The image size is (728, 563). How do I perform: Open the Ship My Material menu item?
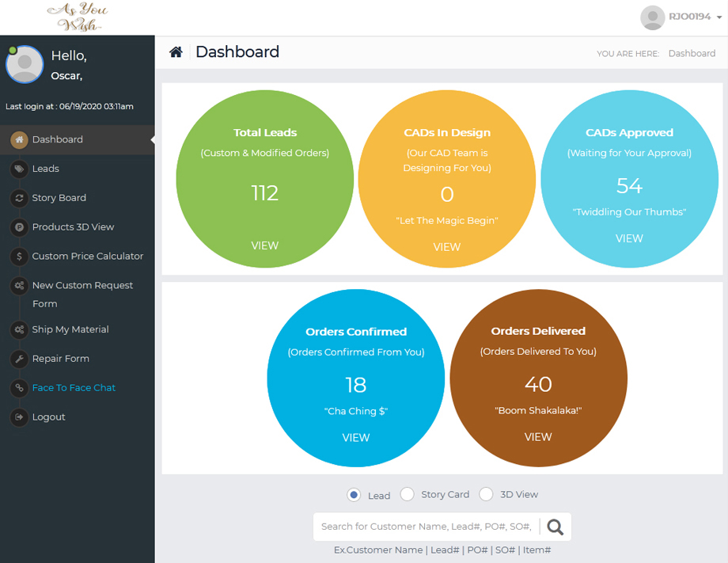click(x=70, y=329)
